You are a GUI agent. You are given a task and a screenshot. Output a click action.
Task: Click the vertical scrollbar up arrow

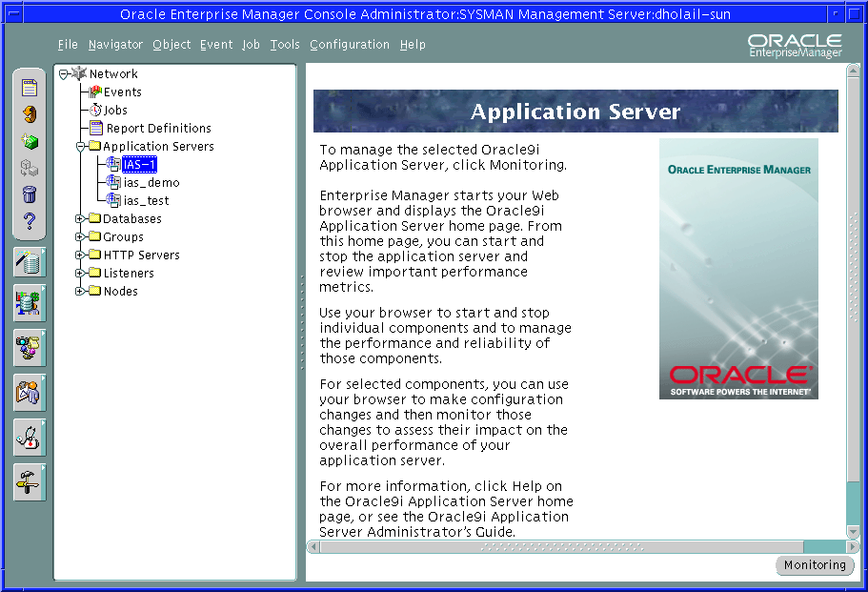(853, 71)
